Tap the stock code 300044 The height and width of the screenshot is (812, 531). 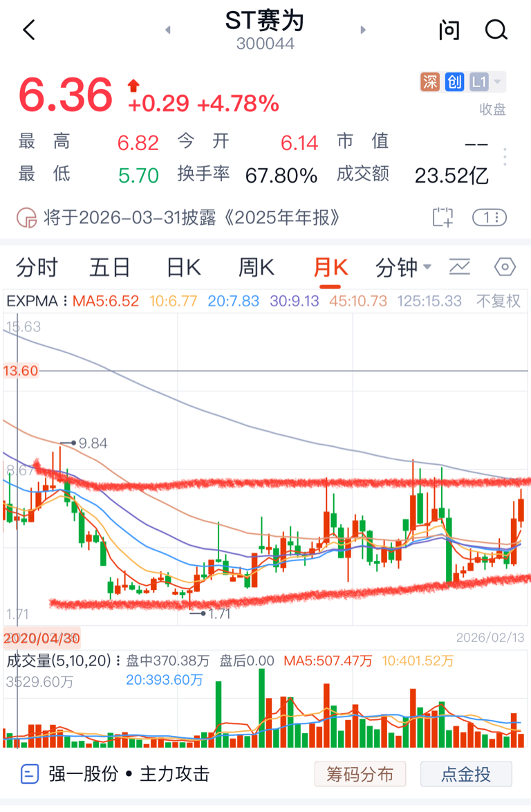(265, 44)
